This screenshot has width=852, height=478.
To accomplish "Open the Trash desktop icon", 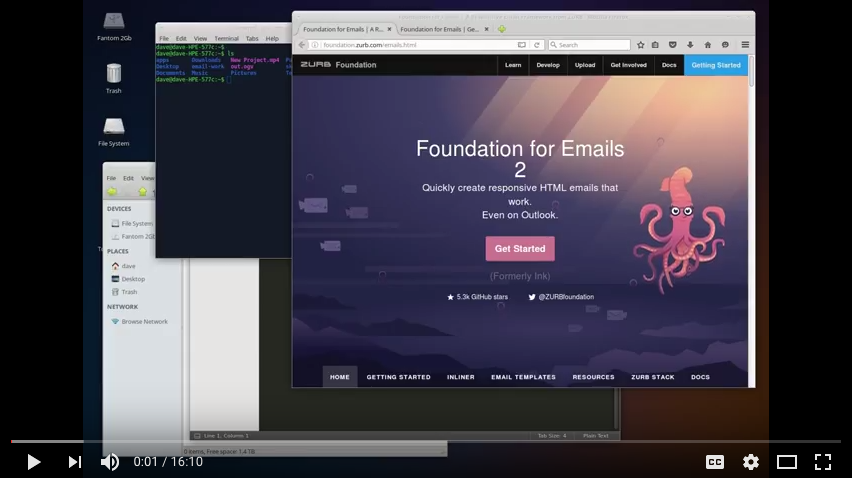I will click(x=114, y=78).
